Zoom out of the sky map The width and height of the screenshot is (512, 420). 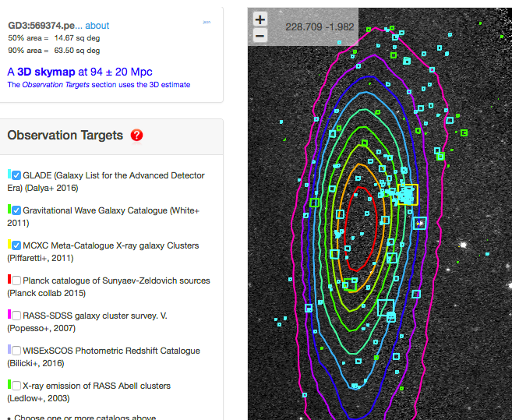260,36
